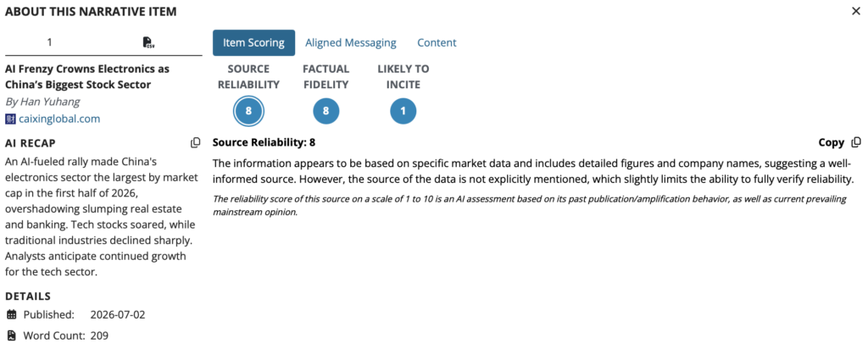Click the Likely to Incite heading

click(403, 77)
